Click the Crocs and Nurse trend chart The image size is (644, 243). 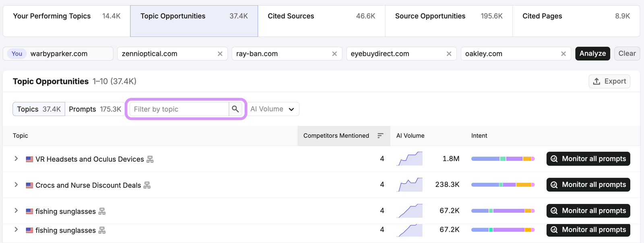pos(409,185)
